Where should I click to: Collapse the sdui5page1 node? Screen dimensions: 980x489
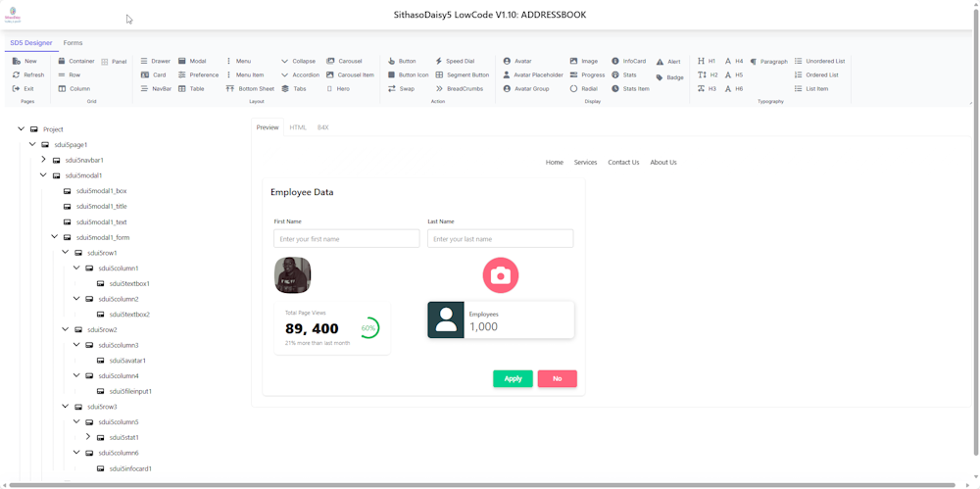32,144
